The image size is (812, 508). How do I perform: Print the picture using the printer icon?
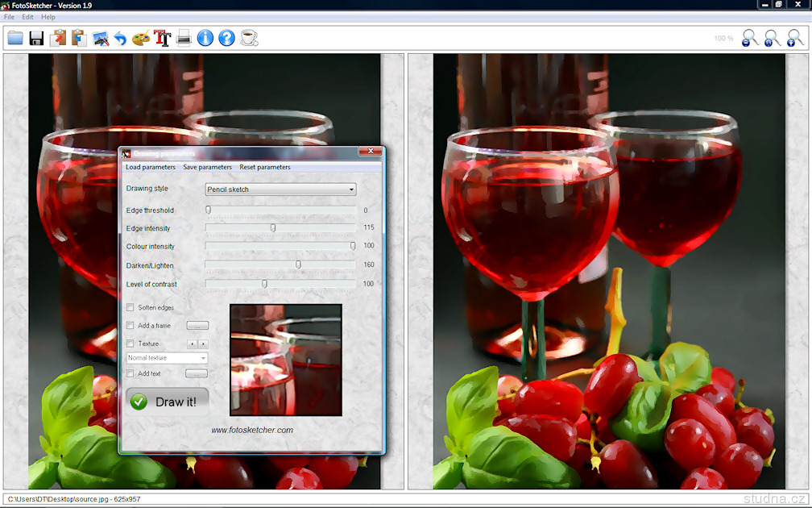(x=184, y=38)
